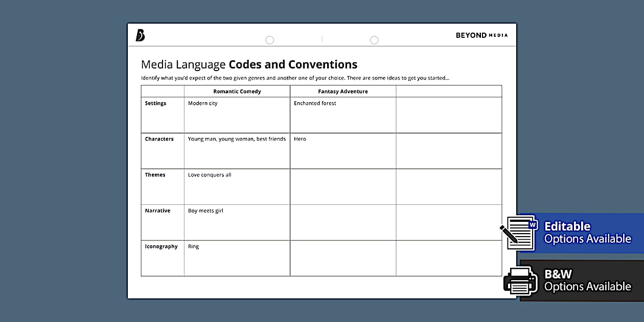The height and width of the screenshot is (322, 644).
Task: Click the empty third genre header cell
Action: coord(449,91)
